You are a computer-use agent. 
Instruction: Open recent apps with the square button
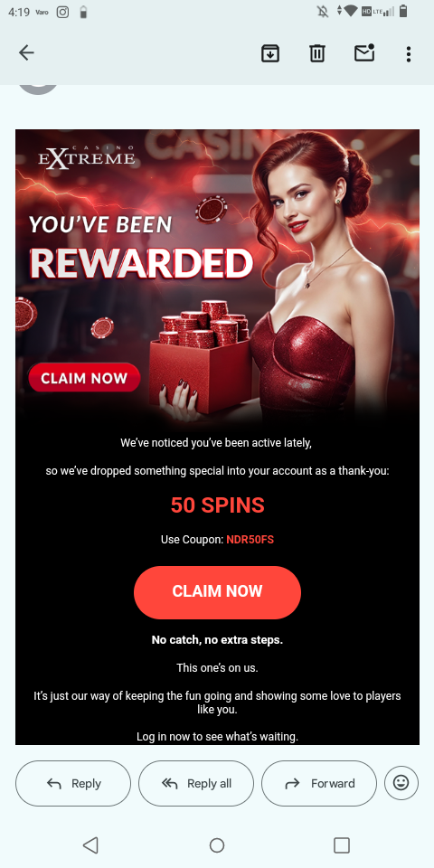(x=342, y=845)
